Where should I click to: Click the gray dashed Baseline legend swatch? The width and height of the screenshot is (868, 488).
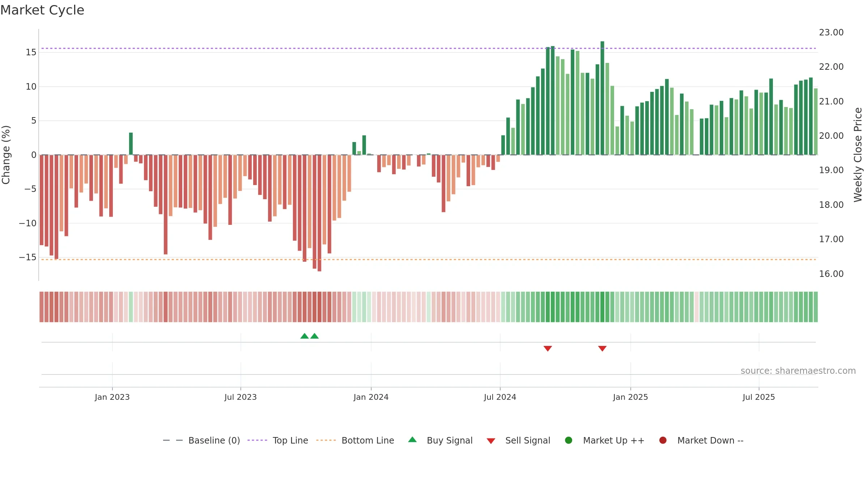point(173,440)
